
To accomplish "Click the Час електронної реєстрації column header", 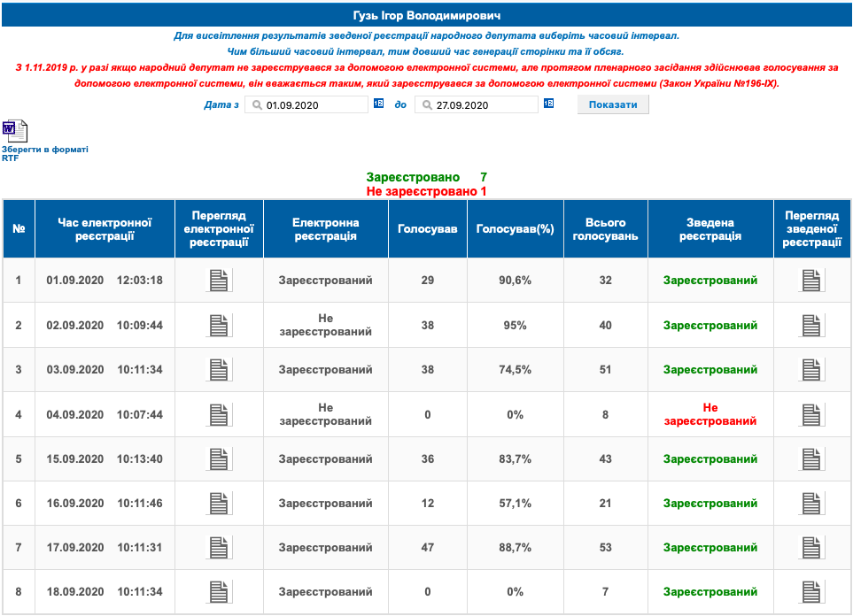I will pyautogui.click(x=105, y=229).
